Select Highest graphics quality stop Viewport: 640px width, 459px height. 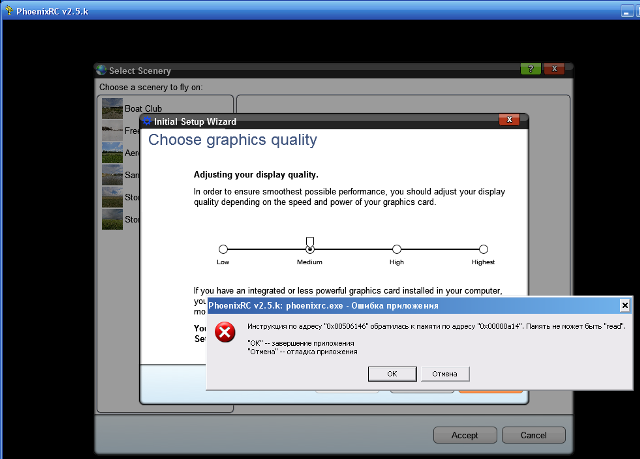[483, 249]
